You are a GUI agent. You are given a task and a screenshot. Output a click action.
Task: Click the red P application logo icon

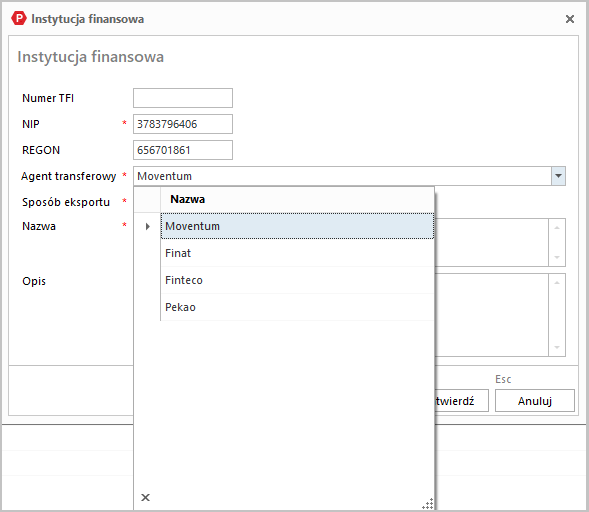pyautogui.click(x=19, y=18)
